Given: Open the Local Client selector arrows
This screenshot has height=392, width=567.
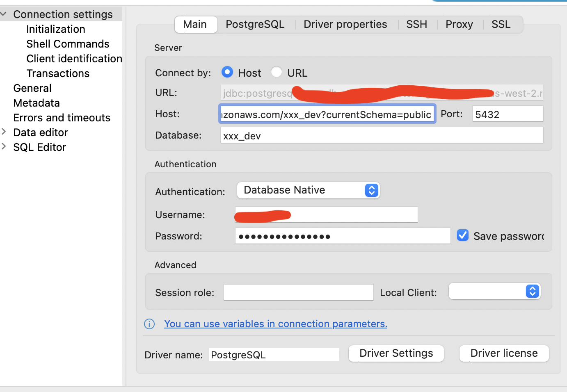Looking at the screenshot, I should (532, 291).
